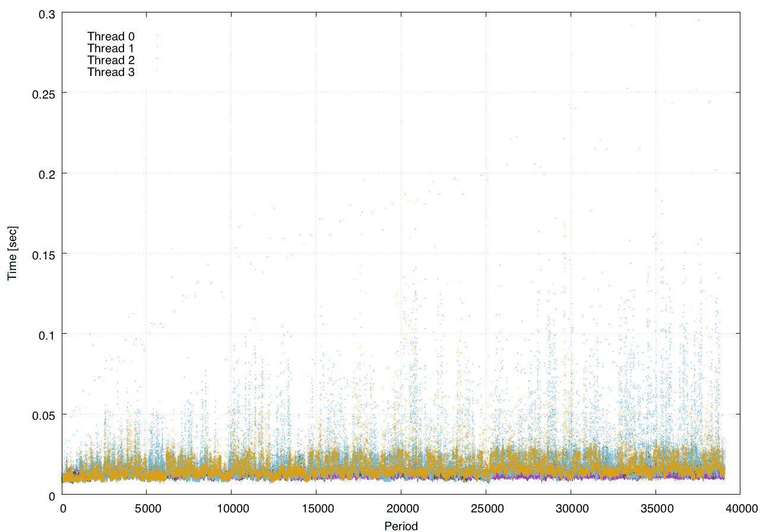
Task: Click y-axis tick label 0.25
Action: coord(45,93)
